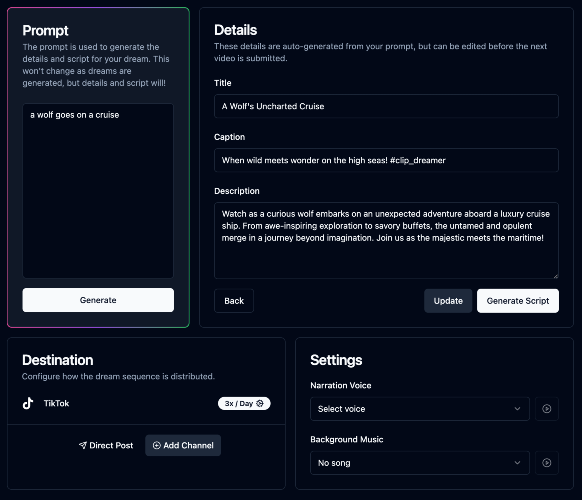Preview the selected narration voice

(546, 409)
